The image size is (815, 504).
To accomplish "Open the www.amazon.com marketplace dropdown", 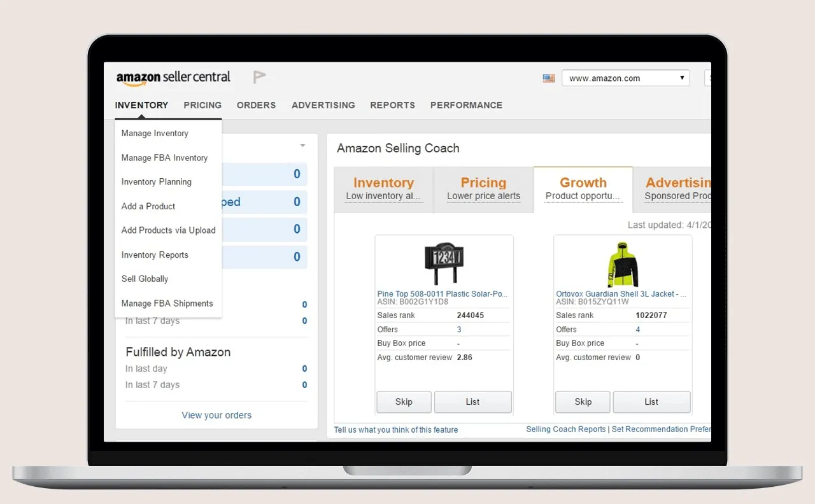I will pos(625,78).
